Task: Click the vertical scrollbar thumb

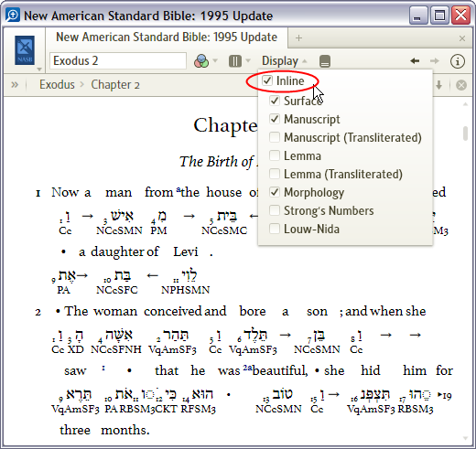Action: 465,134
